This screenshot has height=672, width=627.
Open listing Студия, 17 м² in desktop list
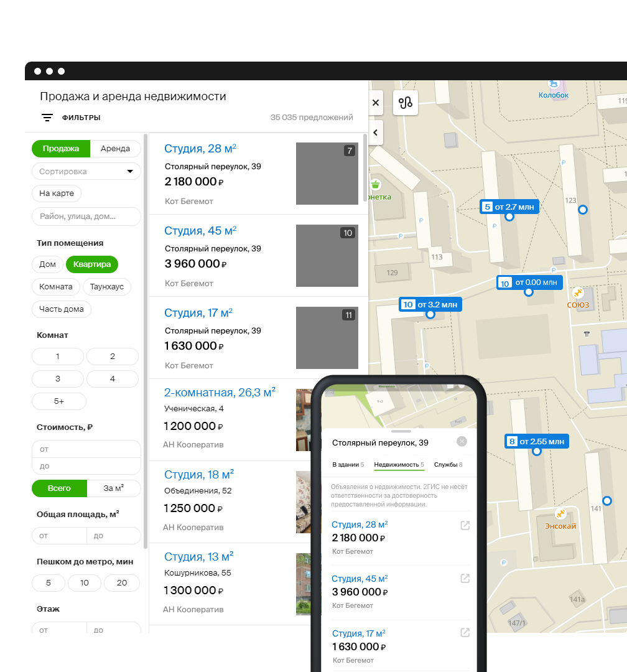click(x=198, y=313)
